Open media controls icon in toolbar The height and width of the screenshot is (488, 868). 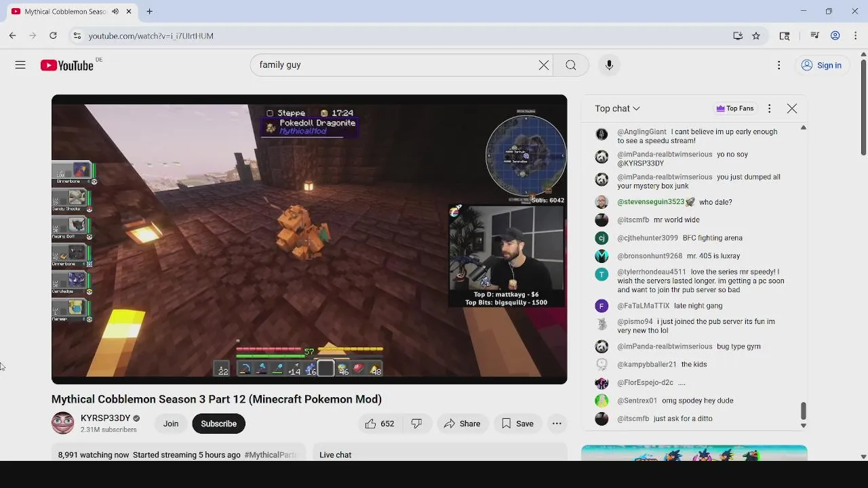[x=815, y=36]
